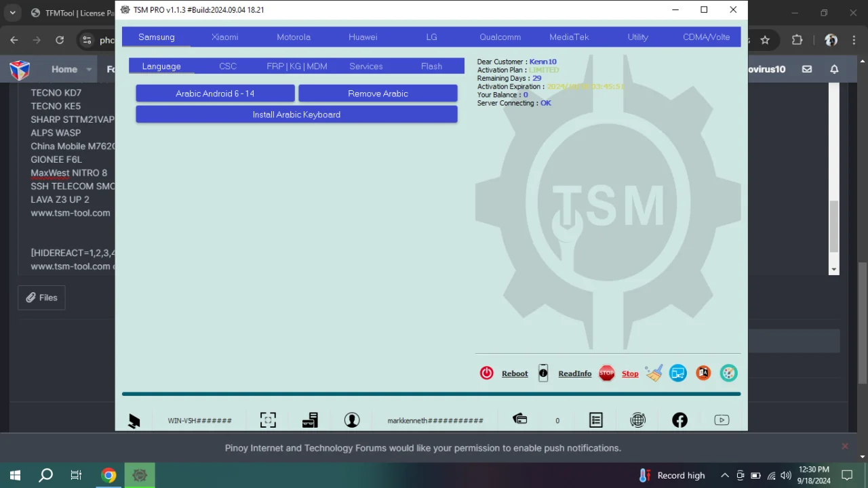Click the browser Back arrow
This screenshot has height=488, width=868.
[x=14, y=40]
